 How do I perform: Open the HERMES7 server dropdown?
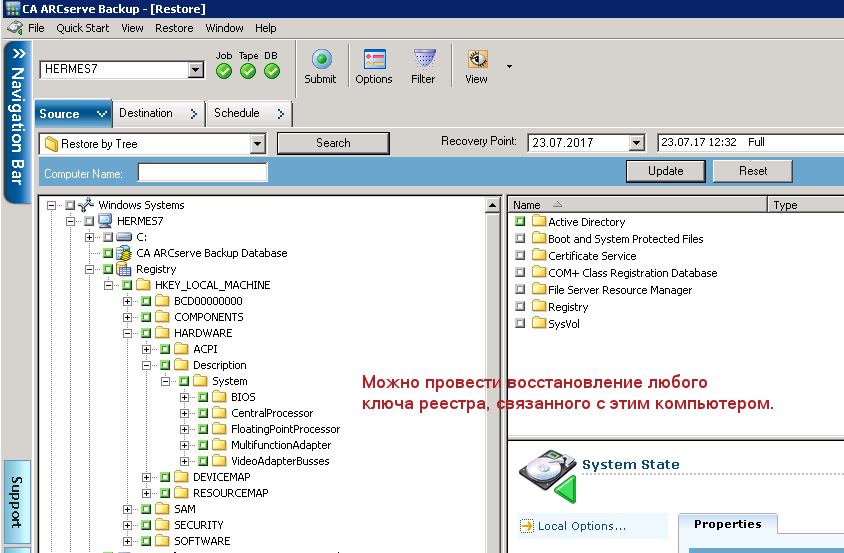196,69
